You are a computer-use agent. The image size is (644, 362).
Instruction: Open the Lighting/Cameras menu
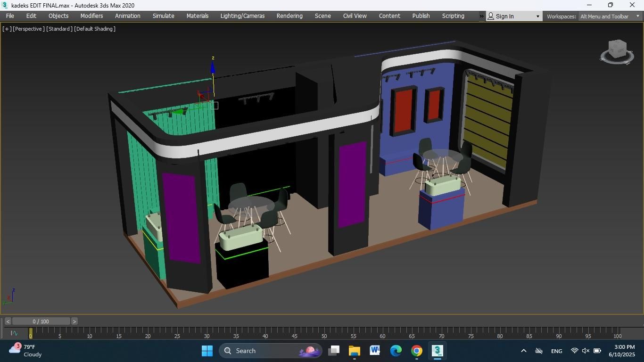pos(242,16)
